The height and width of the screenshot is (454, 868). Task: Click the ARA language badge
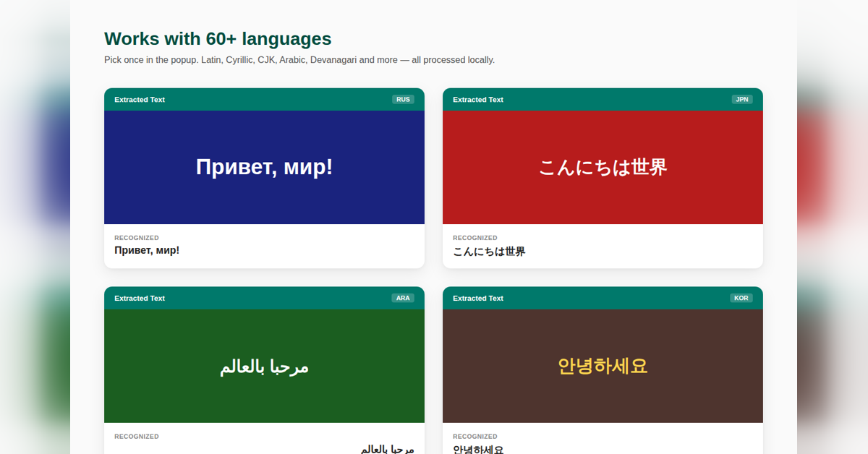[x=403, y=298]
